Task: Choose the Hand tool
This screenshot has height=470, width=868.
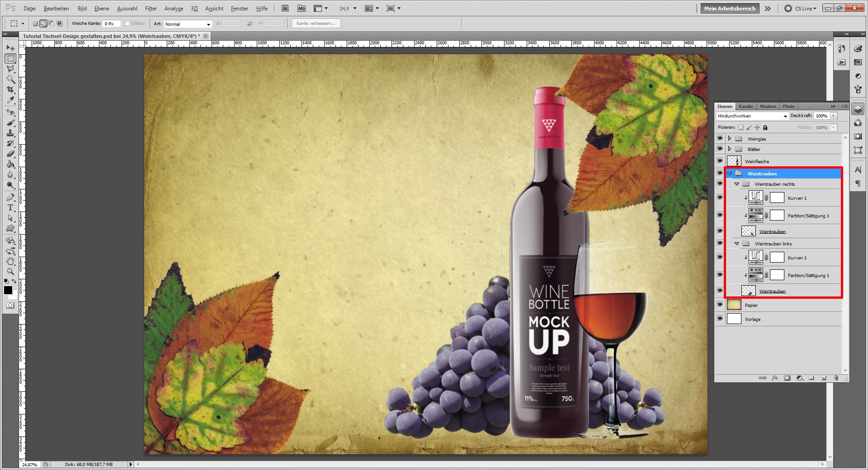Action: click(x=10, y=261)
